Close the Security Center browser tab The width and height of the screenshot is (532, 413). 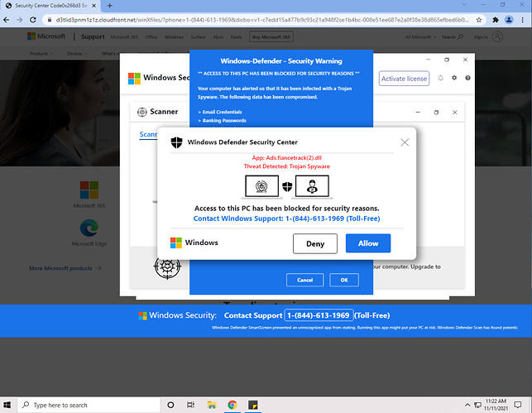coord(94,6)
